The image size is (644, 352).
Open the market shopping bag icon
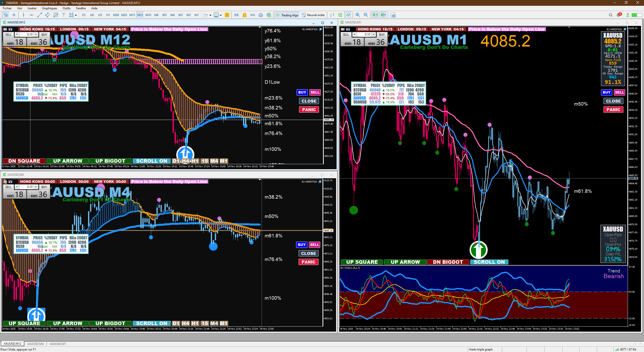[x=245, y=15]
